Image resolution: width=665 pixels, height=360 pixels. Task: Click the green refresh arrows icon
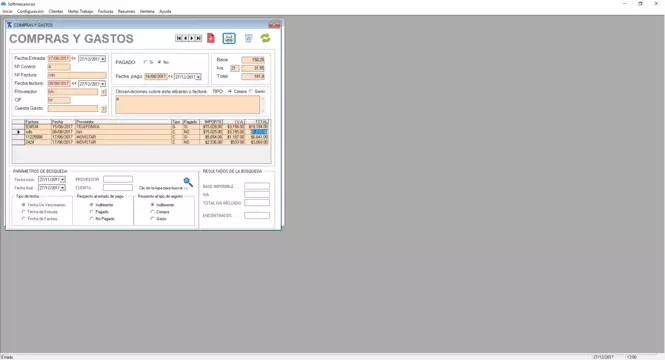265,38
